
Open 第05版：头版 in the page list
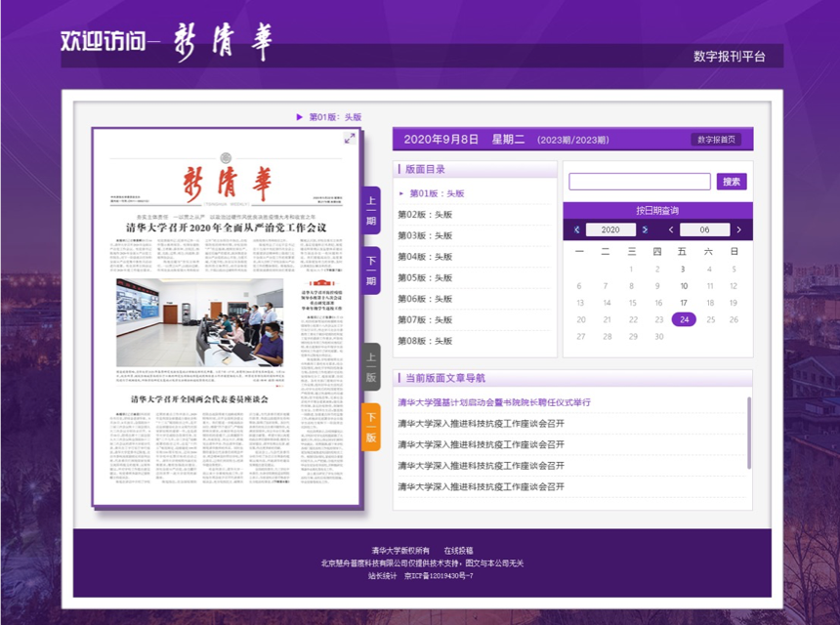(425, 278)
